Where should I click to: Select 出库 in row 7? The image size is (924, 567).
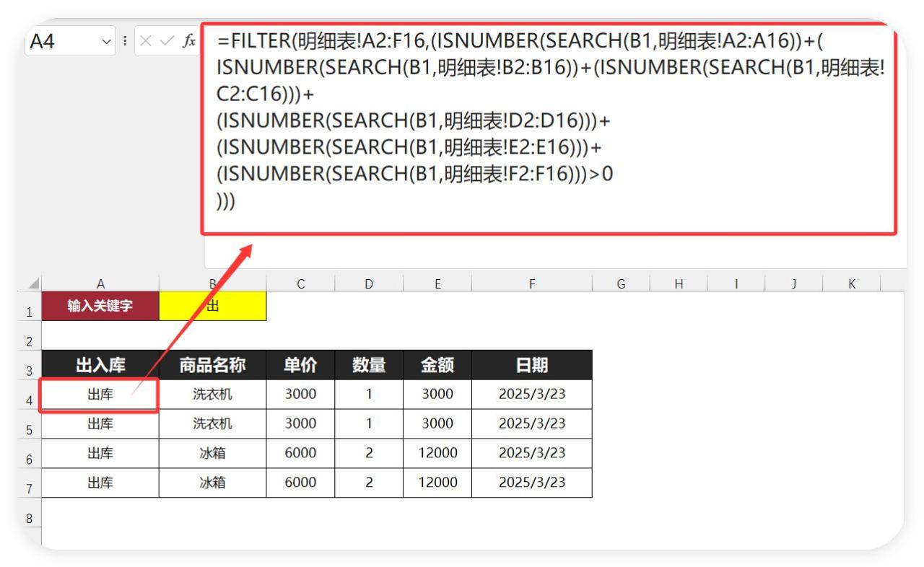100,483
